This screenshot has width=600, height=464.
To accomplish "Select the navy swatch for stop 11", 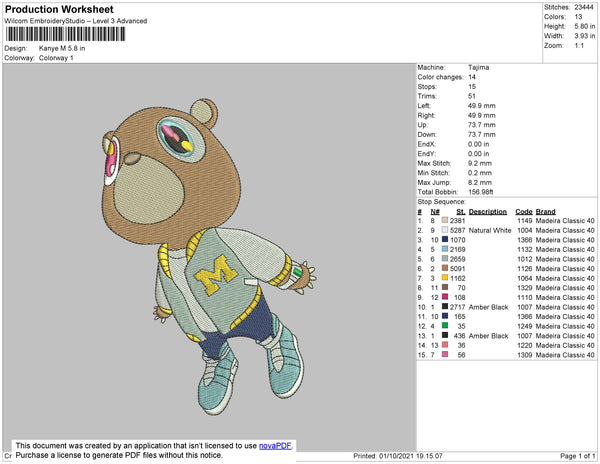I will tap(445, 316).
